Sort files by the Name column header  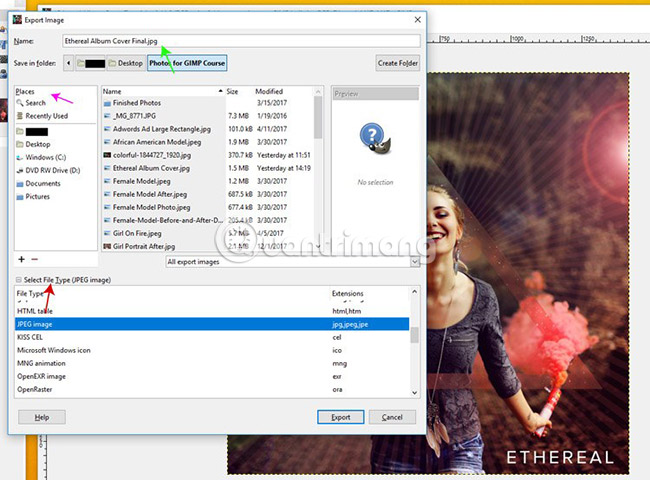click(163, 91)
